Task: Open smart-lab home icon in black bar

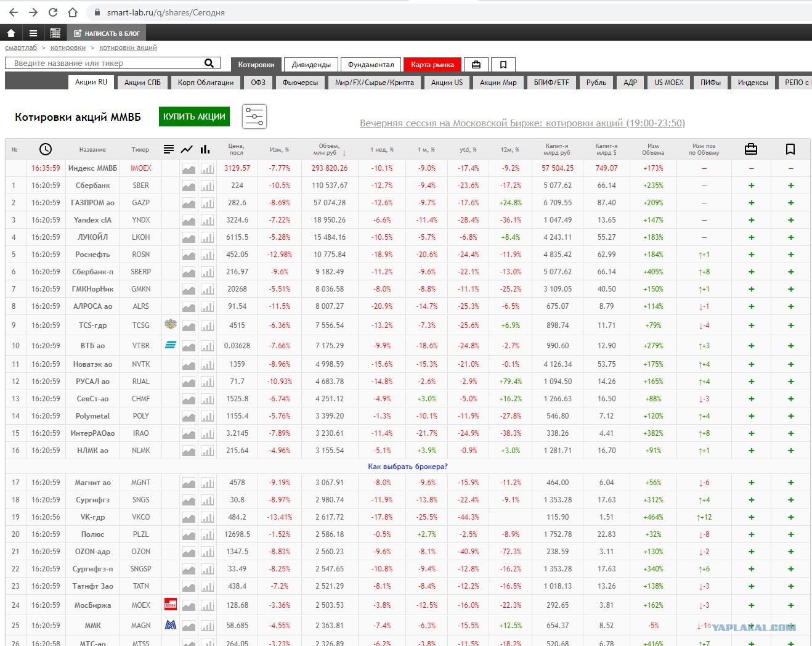Action: (x=11, y=33)
